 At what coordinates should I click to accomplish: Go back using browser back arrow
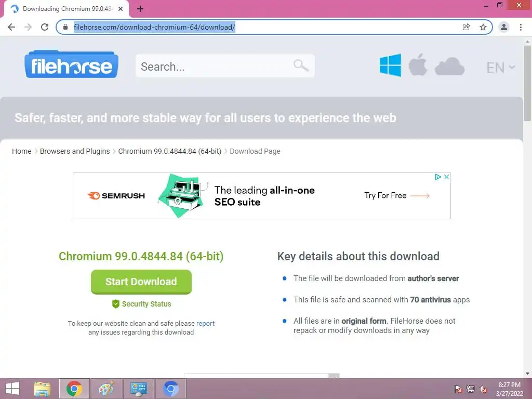(x=11, y=27)
